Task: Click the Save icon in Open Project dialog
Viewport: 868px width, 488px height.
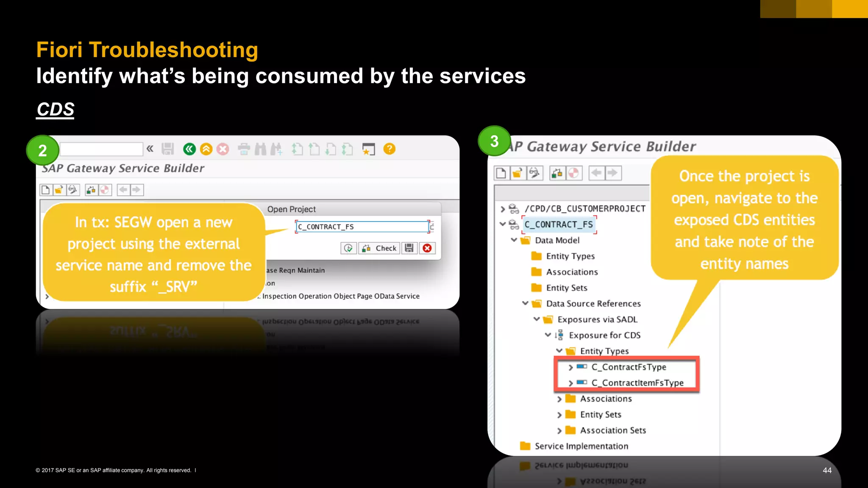Action: (409, 248)
